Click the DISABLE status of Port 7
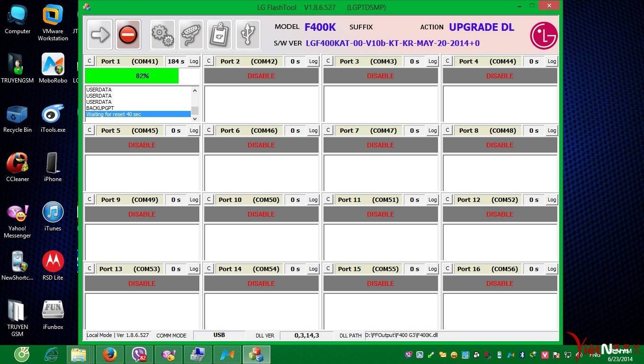Screen dimensions: 644x364 tap(381, 145)
